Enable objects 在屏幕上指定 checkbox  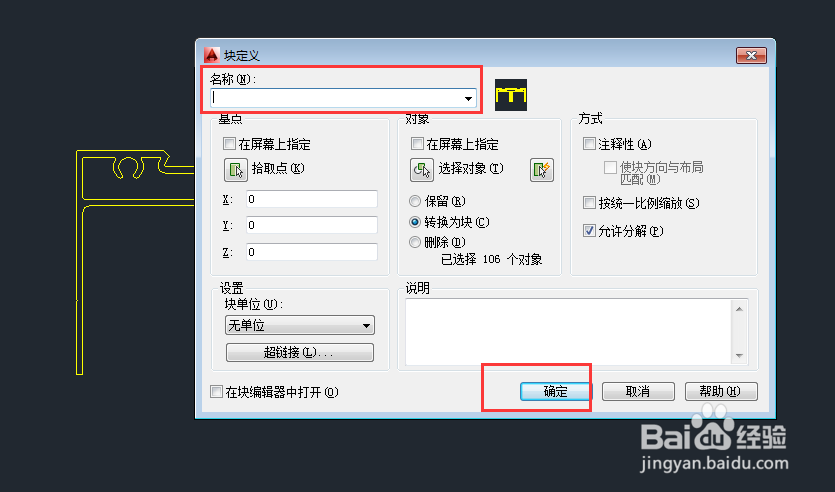tap(418, 144)
